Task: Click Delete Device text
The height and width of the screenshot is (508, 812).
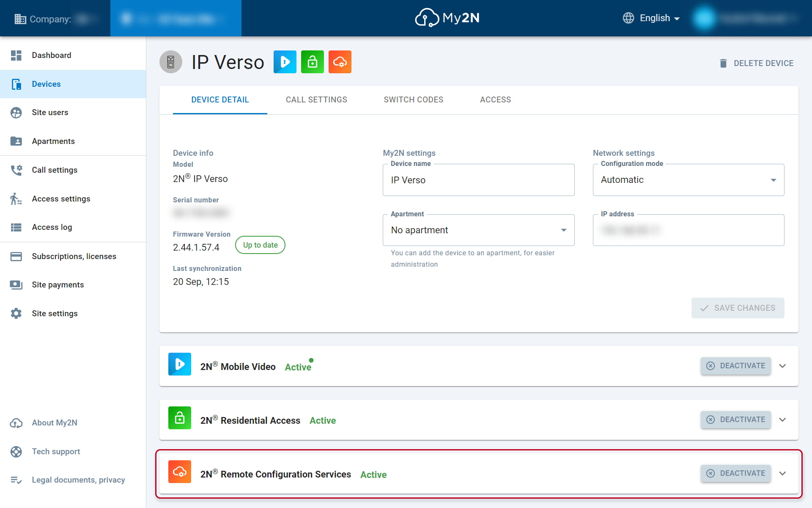Action: tap(763, 63)
